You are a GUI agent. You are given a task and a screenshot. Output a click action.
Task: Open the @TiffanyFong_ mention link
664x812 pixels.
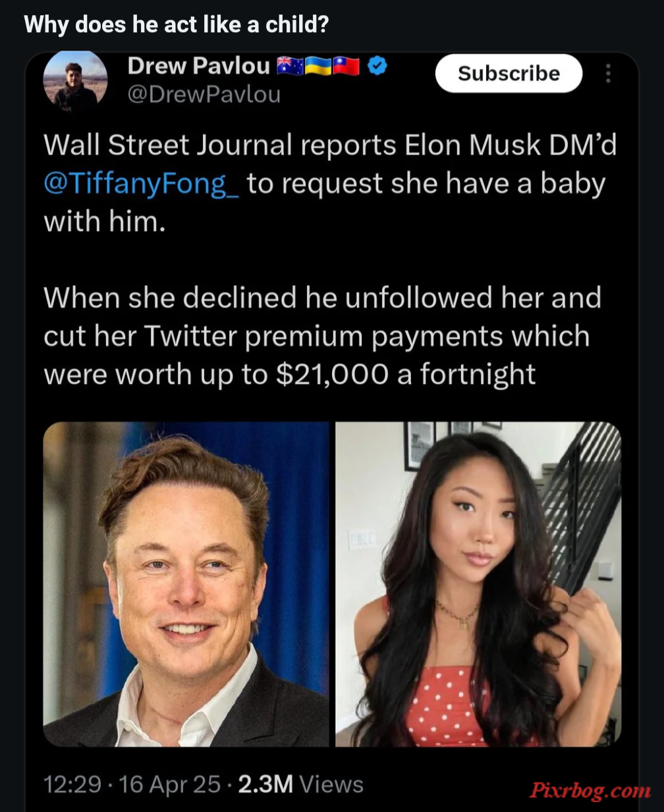pos(142,184)
